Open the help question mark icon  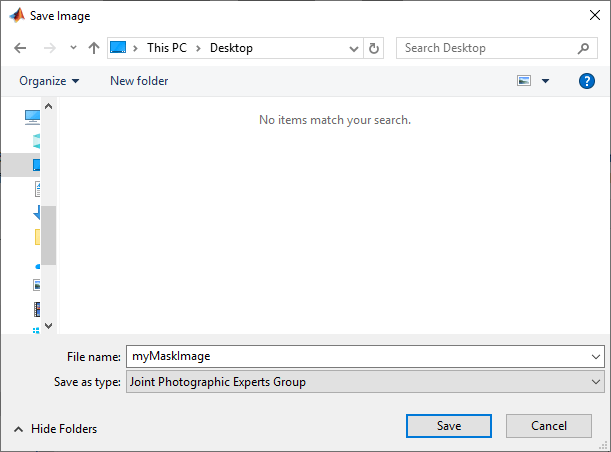pyautogui.click(x=586, y=81)
